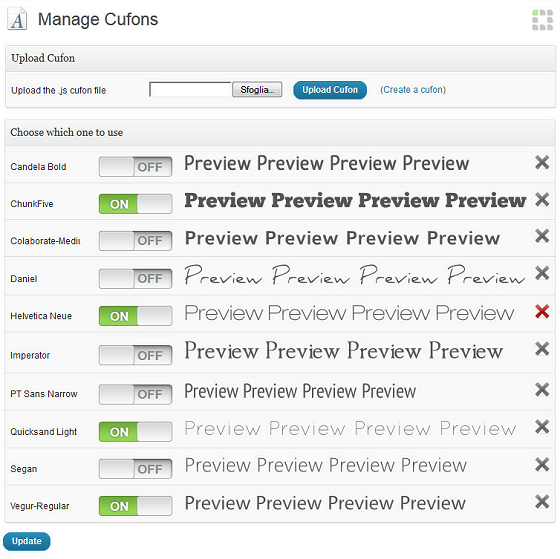Remove Helvetica Neue with the red X
The width and height of the screenshot is (560, 559).
tap(542, 311)
